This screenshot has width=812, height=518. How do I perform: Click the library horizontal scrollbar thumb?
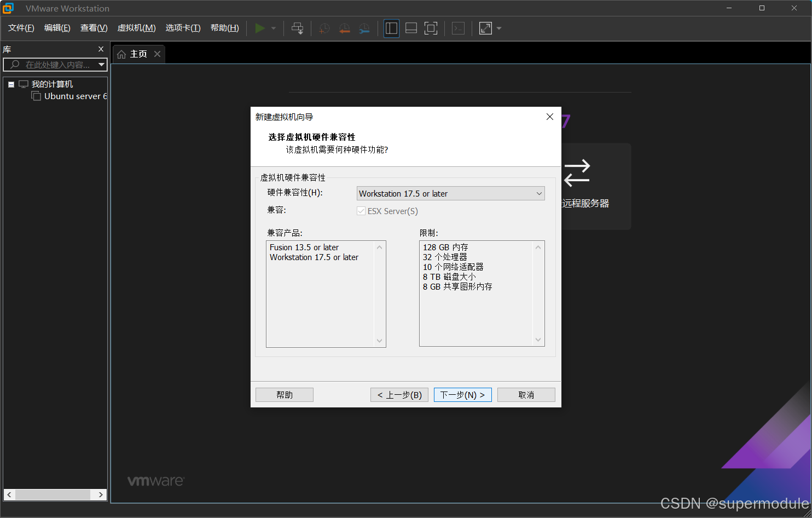tap(53, 494)
